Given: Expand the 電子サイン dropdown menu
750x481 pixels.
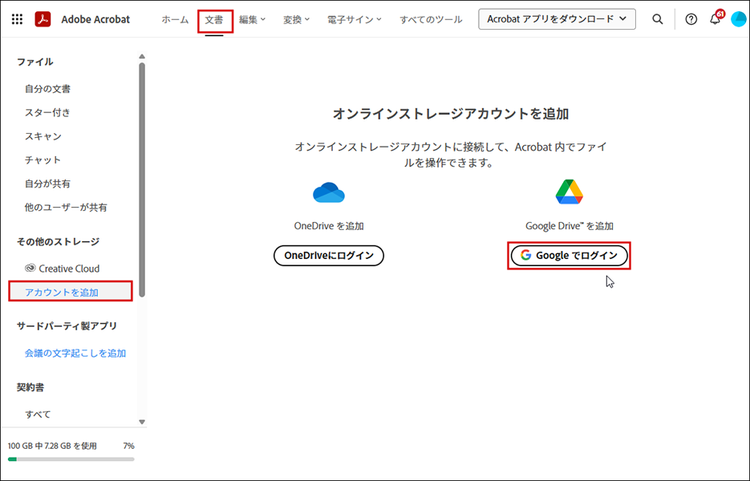Looking at the screenshot, I should (x=351, y=19).
